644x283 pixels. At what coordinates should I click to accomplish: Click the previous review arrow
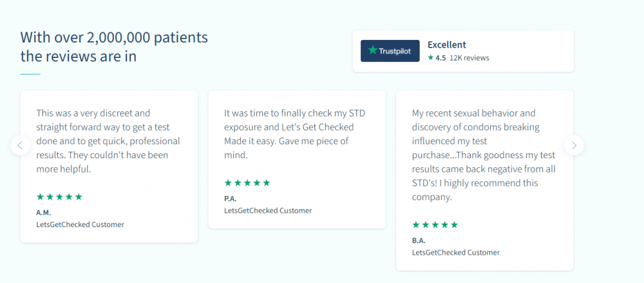pos(20,145)
